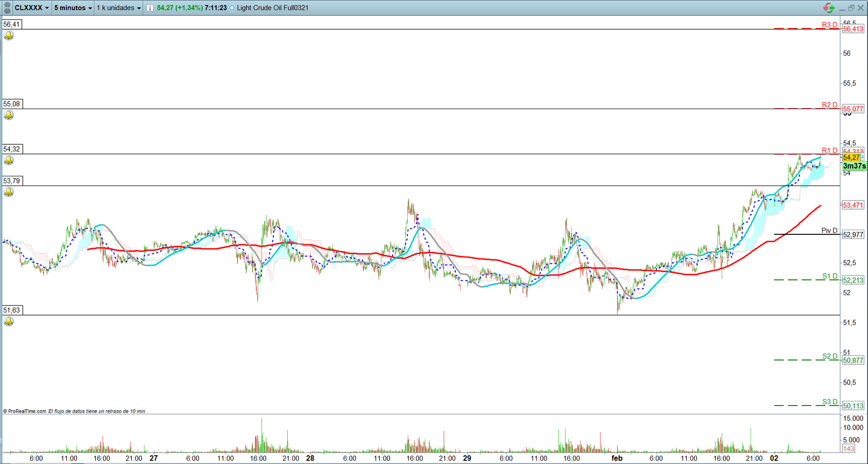Click the alert bell under 51,63

9,322
